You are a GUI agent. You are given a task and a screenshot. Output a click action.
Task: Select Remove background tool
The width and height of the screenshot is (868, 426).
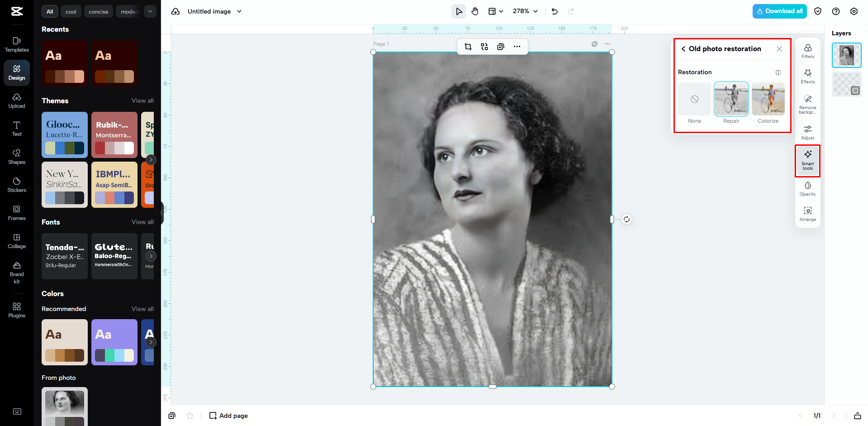807,104
